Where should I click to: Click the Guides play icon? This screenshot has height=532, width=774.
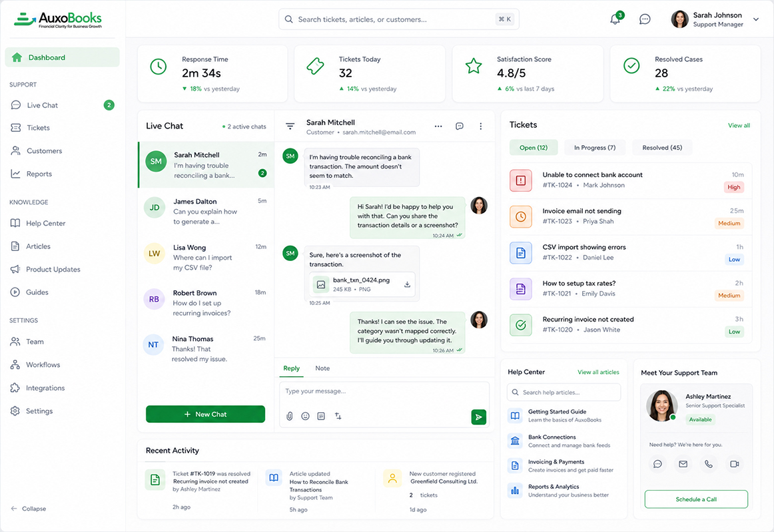pyautogui.click(x=15, y=292)
